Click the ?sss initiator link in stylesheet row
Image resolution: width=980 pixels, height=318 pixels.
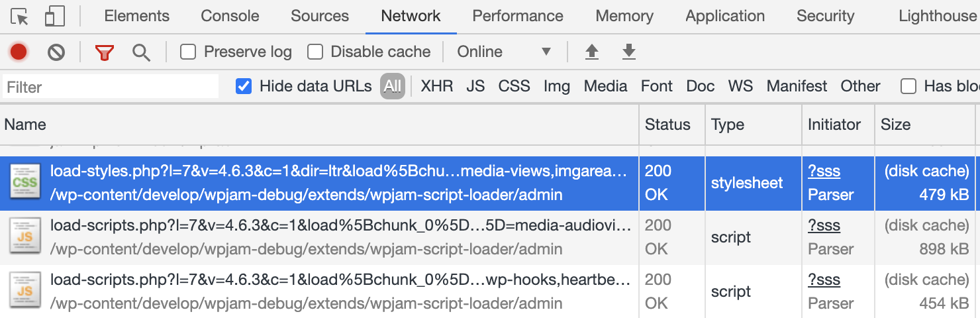point(824,172)
